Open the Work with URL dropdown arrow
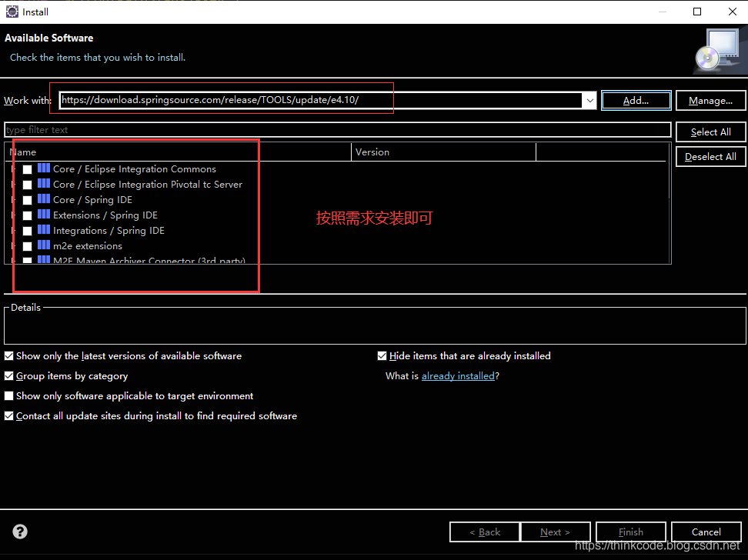This screenshot has width=748, height=560. (x=589, y=101)
